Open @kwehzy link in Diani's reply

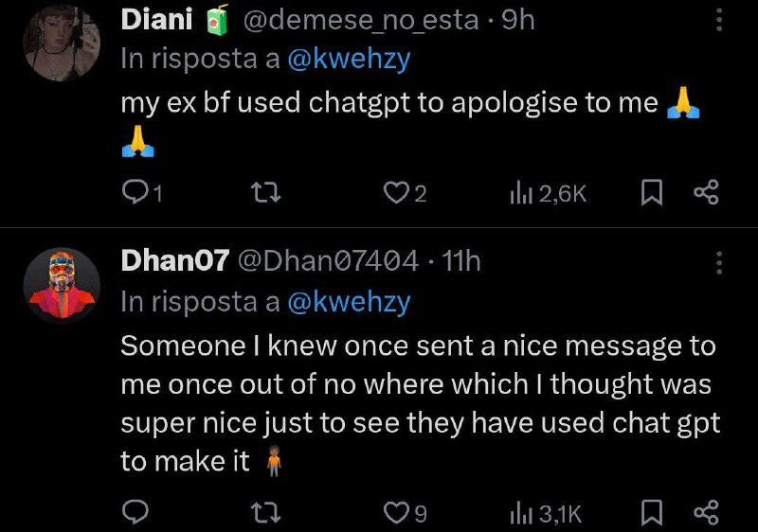pos(349,60)
